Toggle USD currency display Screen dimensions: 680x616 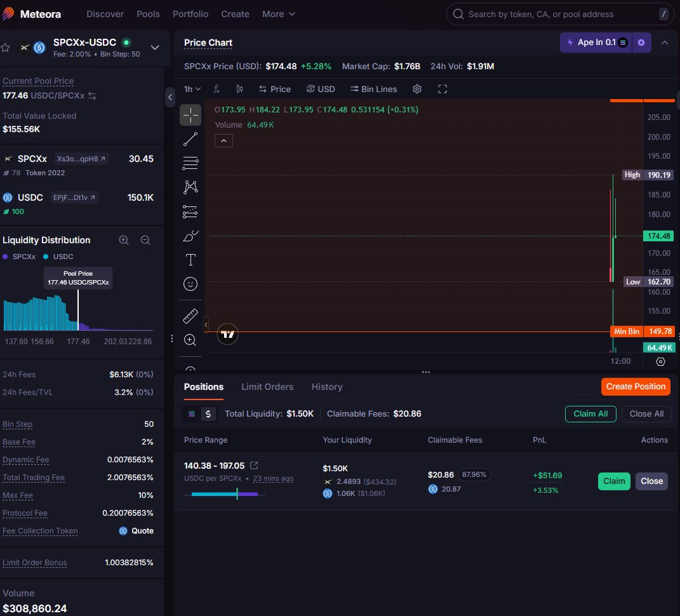tap(321, 89)
